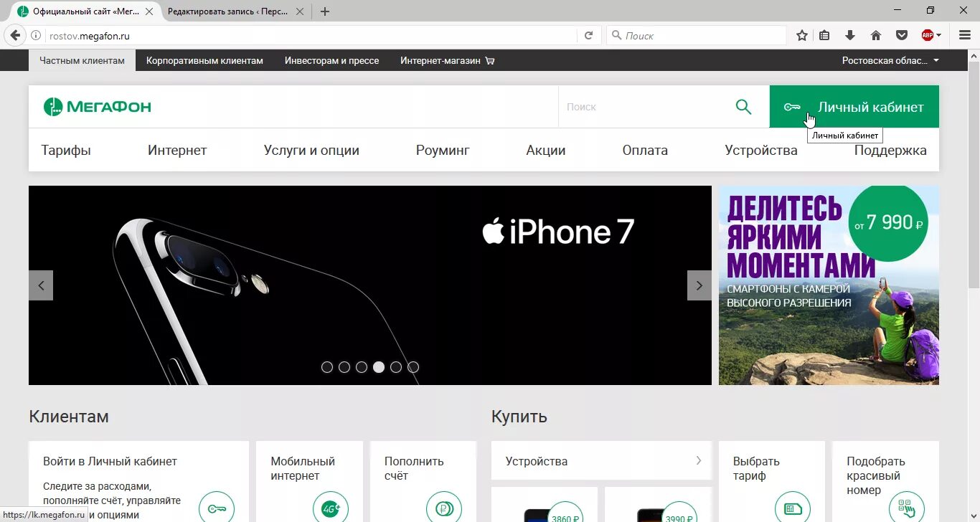Bookmark this page with the star icon

coord(802,35)
